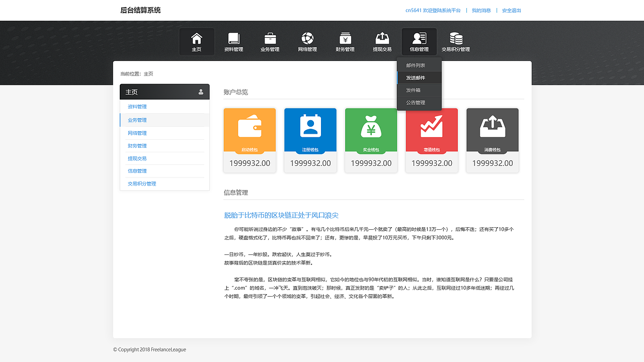Click the 主页 sidebar panel header
The height and width of the screenshot is (362, 644).
tap(165, 92)
